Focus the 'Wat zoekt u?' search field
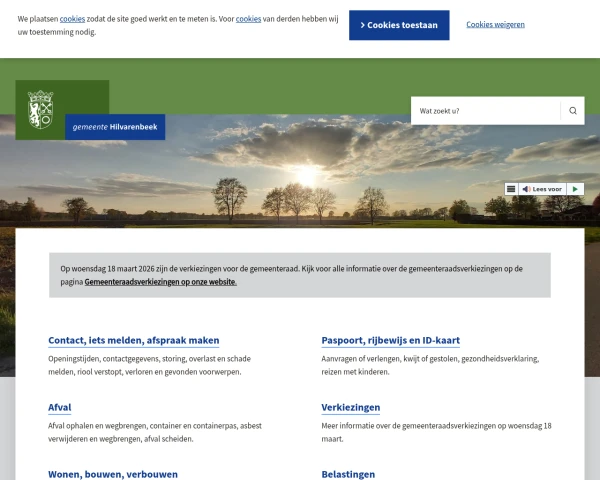Viewport: 600px width, 480px height. 486,111
